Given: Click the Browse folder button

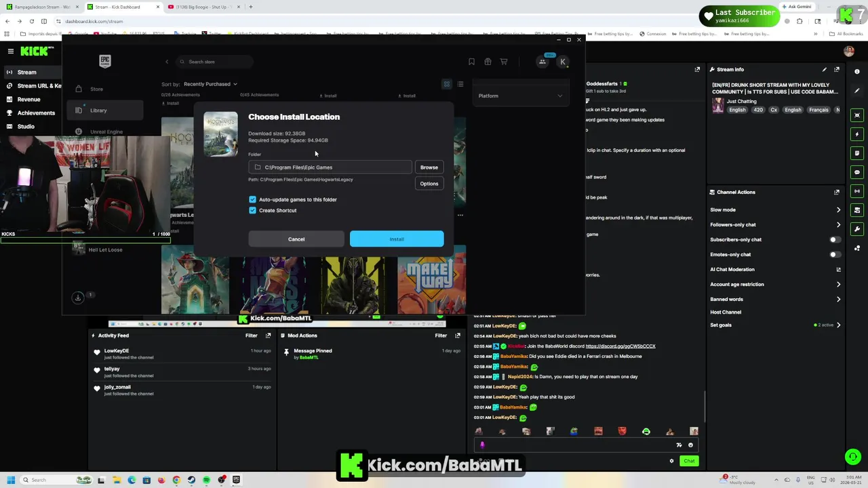Looking at the screenshot, I should (429, 167).
